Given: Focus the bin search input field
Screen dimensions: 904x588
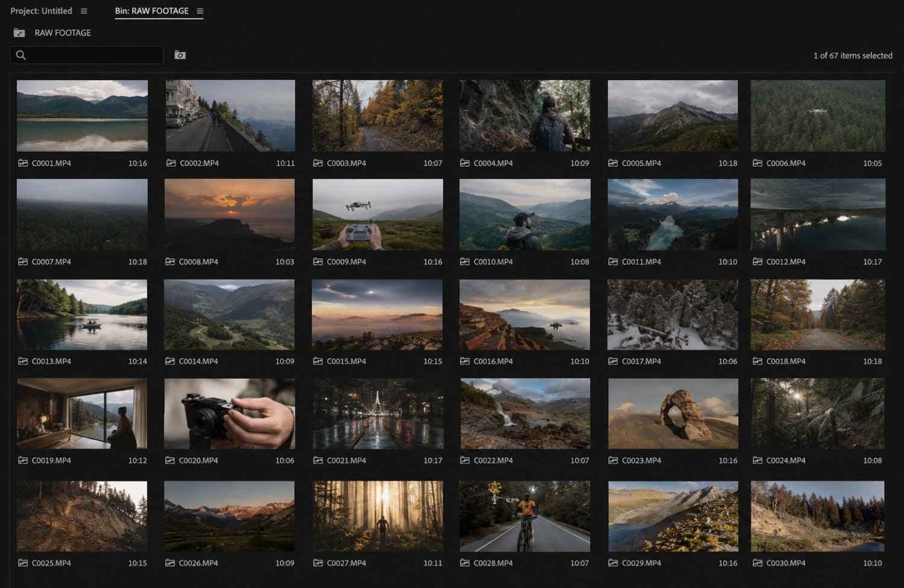Looking at the screenshot, I should pos(87,55).
